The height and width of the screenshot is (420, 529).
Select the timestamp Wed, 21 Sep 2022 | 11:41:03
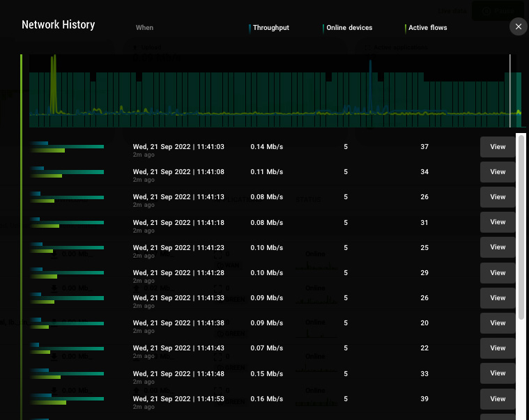coord(178,147)
